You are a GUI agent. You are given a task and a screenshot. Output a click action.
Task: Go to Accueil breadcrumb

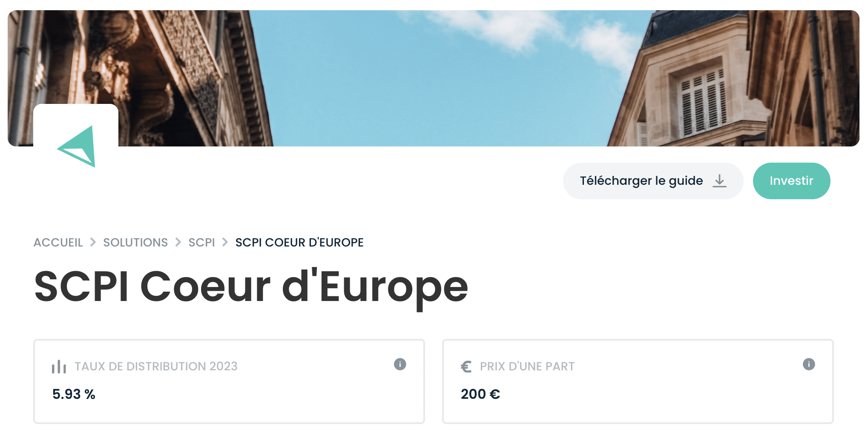(58, 243)
